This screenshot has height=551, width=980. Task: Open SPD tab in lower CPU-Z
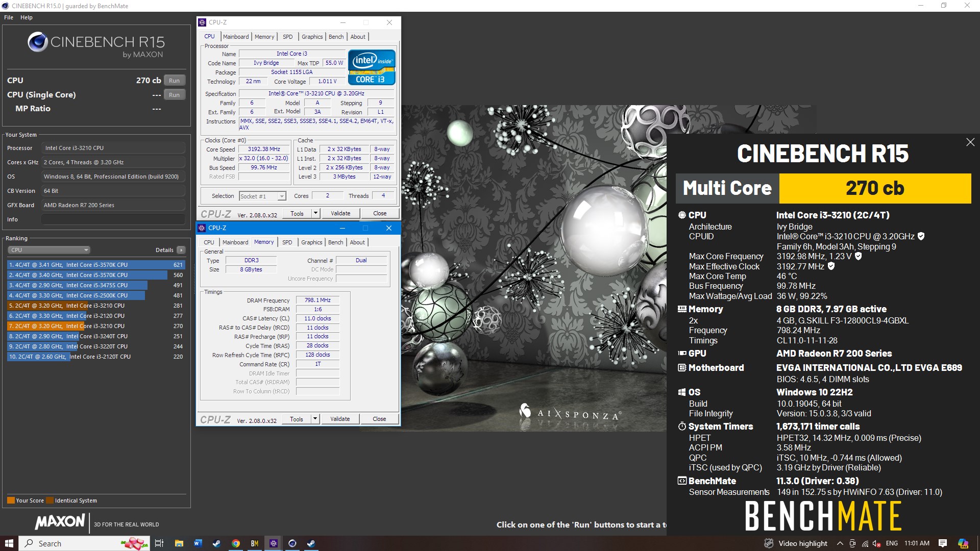tap(287, 242)
